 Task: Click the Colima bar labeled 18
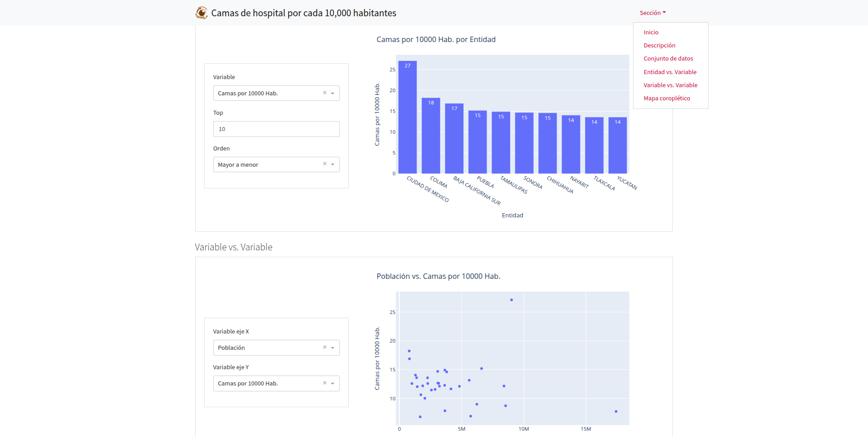pos(431,136)
